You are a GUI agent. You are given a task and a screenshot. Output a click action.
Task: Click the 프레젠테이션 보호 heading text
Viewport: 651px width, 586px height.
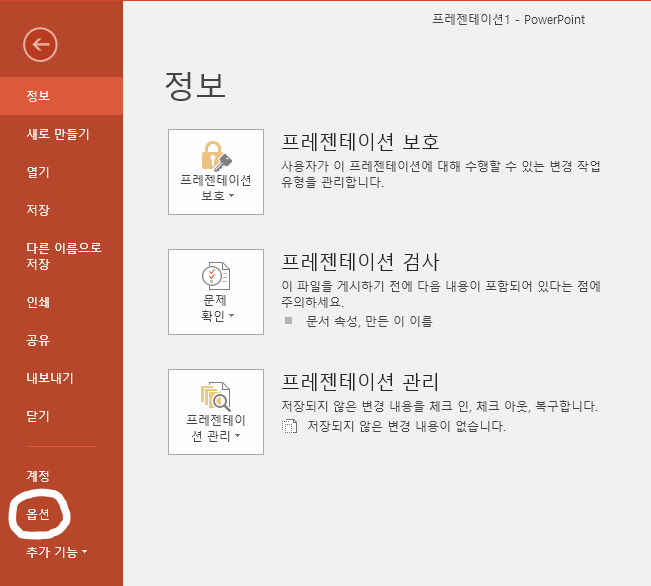(360, 142)
